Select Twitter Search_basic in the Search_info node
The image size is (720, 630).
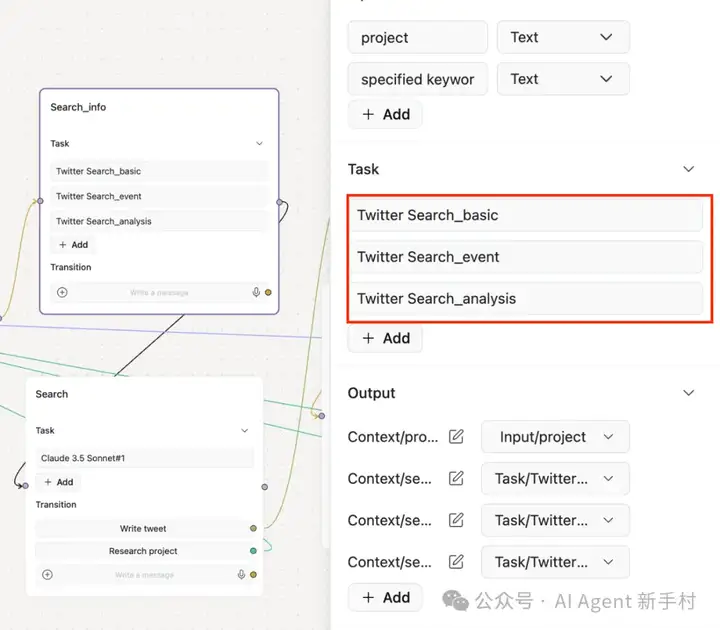click(x=159, y=171)
